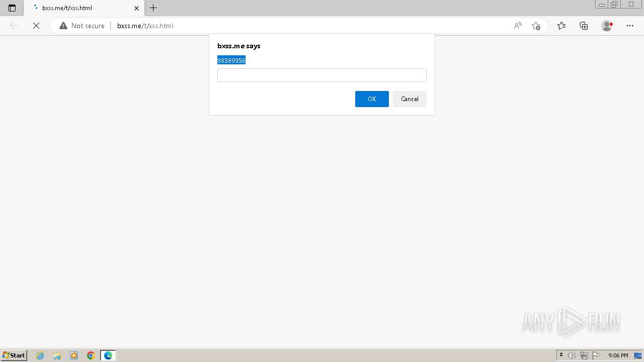The image size is (644, 362).
Task: View Not secure site information
Action: point(82,26)
